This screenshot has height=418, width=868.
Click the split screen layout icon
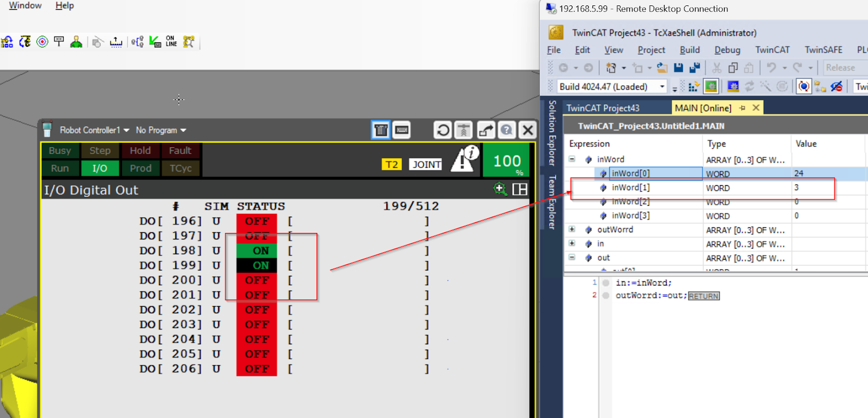click(520, 189)
